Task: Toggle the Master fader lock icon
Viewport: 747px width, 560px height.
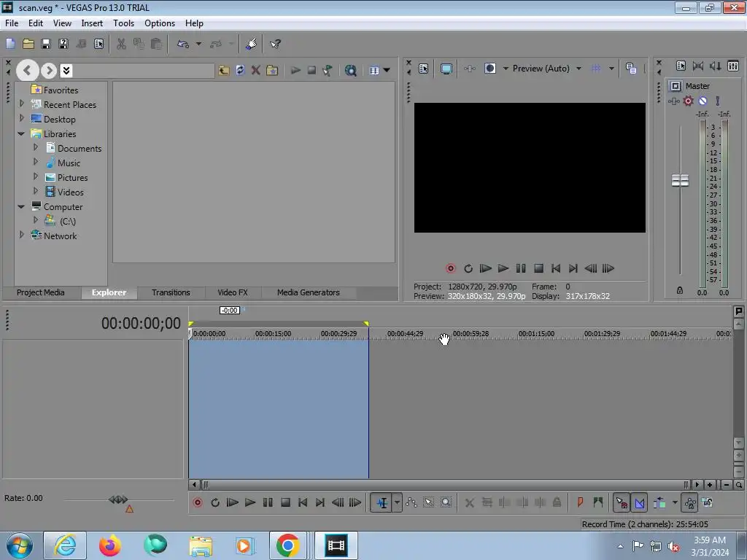Action: 680,290
